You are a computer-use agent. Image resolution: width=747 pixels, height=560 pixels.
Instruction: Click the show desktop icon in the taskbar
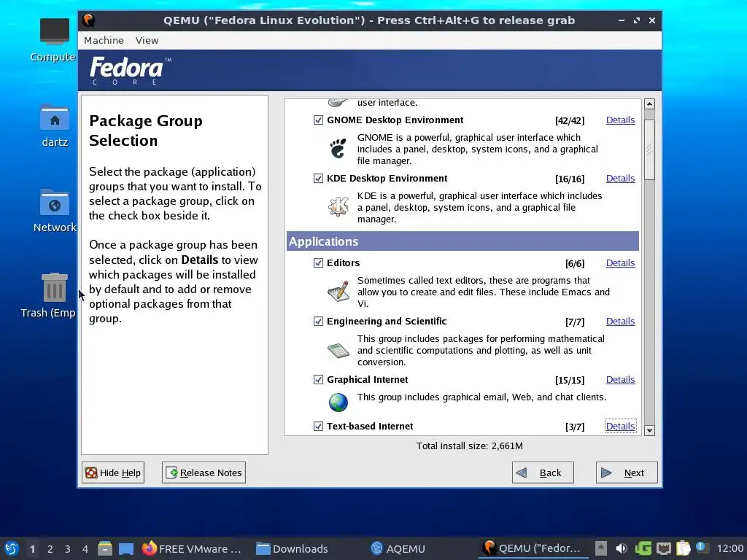click(126, 548)
